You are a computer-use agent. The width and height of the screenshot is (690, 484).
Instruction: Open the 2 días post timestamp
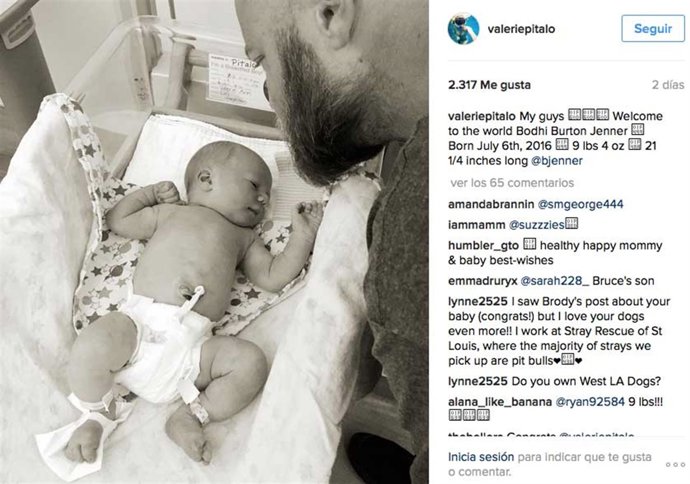click(x=668, y=85)
